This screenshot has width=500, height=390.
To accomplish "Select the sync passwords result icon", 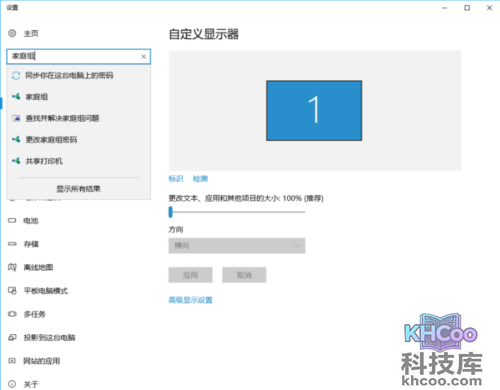I will [16, 76].
